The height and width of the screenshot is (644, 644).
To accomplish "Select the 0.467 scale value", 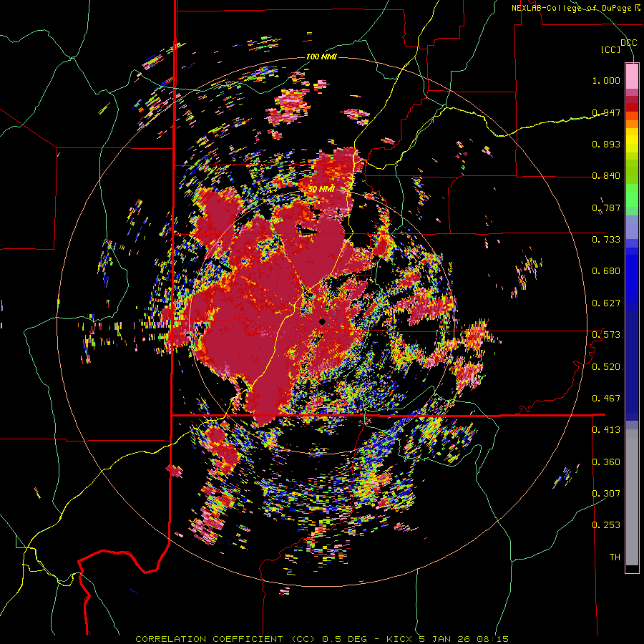I will [606, 399].
